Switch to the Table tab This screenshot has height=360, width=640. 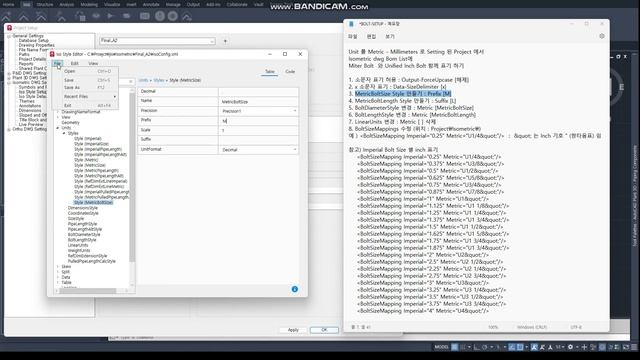[x=270, y=71]
